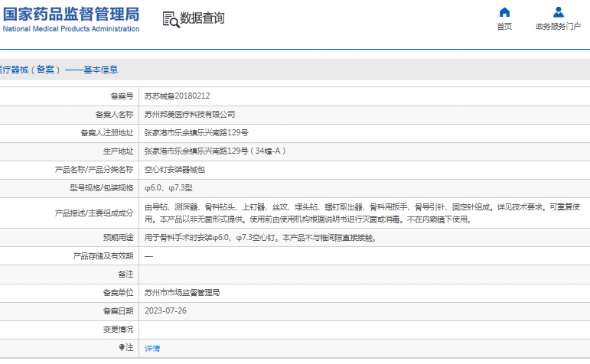Viewport: 590px width, 364px height.
Task: Click production address ending 34幢-A
Action: coord(215,151)
